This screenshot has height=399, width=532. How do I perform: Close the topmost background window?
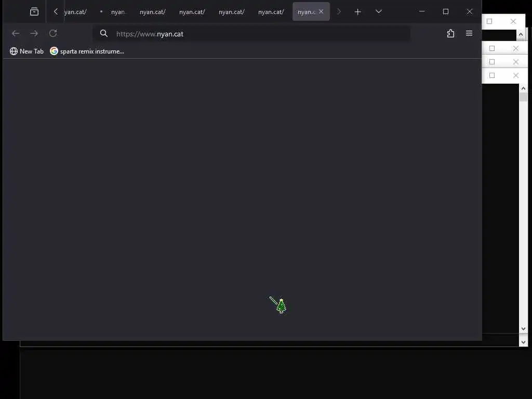pos(513,21)
